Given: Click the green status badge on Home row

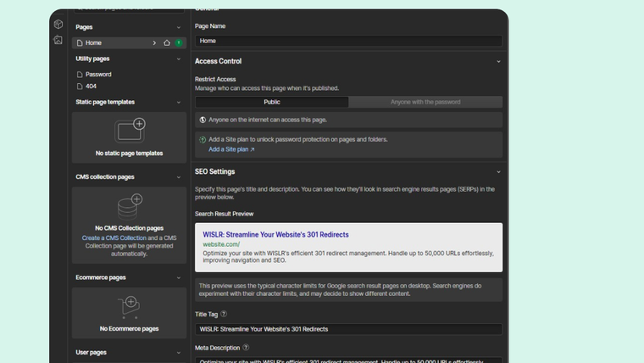Looking at the screenshot, I should click(179, 42).
